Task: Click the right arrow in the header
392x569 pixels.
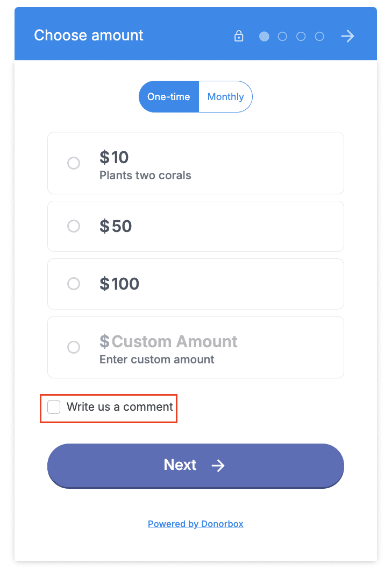Action: click(x=347, y=36)
